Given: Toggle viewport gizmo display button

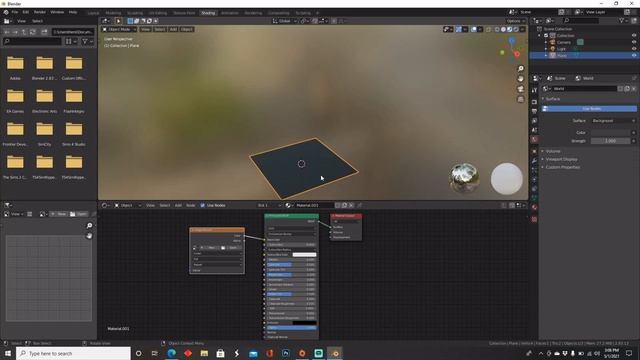Looking at the screenshot, I should [x=459, y=29].
